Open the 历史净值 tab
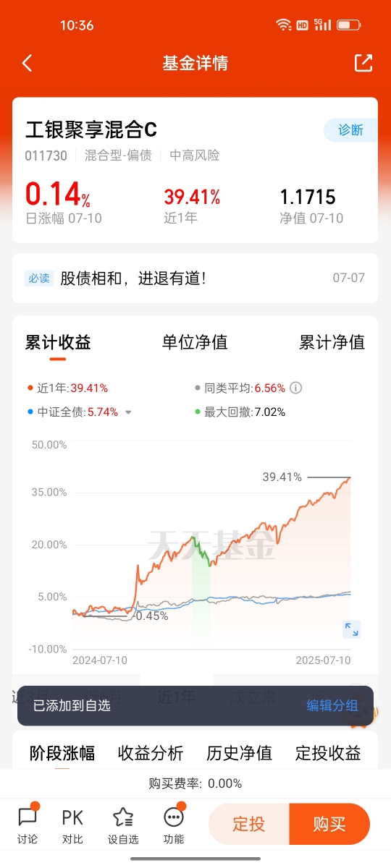Screen dimensions: 391x868 point(240,753)
